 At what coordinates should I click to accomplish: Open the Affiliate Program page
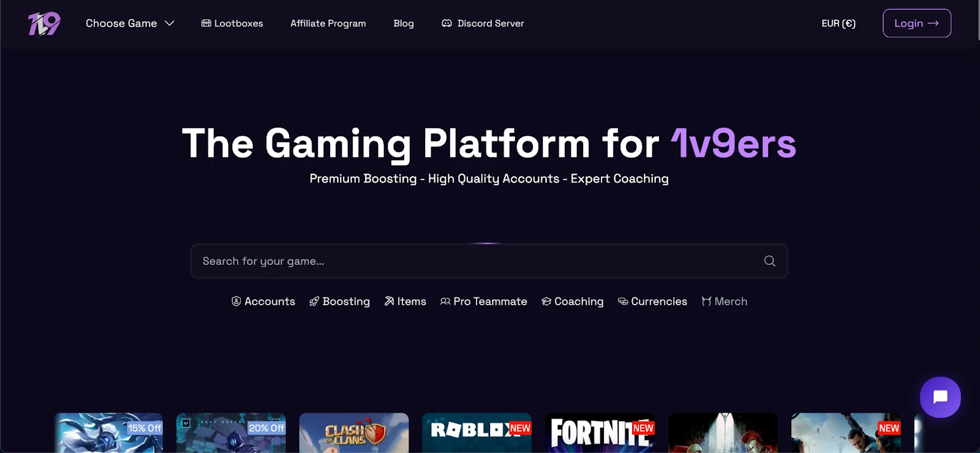(328, 23)
